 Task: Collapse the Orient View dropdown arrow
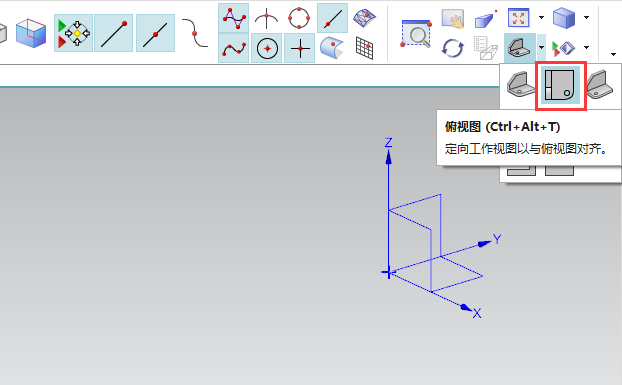click(x=541, y=48)
